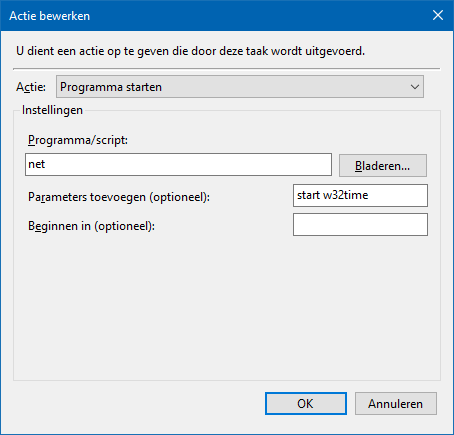Image resolution: width=454 pixels, height=435 pixels.
Task: Click the Beginnen in (optioneel) label
Action: 91,226
